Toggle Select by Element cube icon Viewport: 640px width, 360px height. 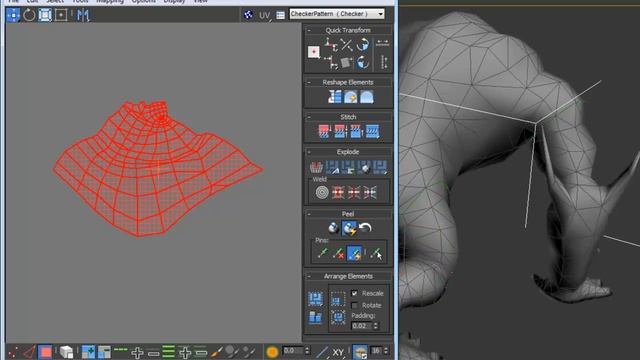(67, 352)
